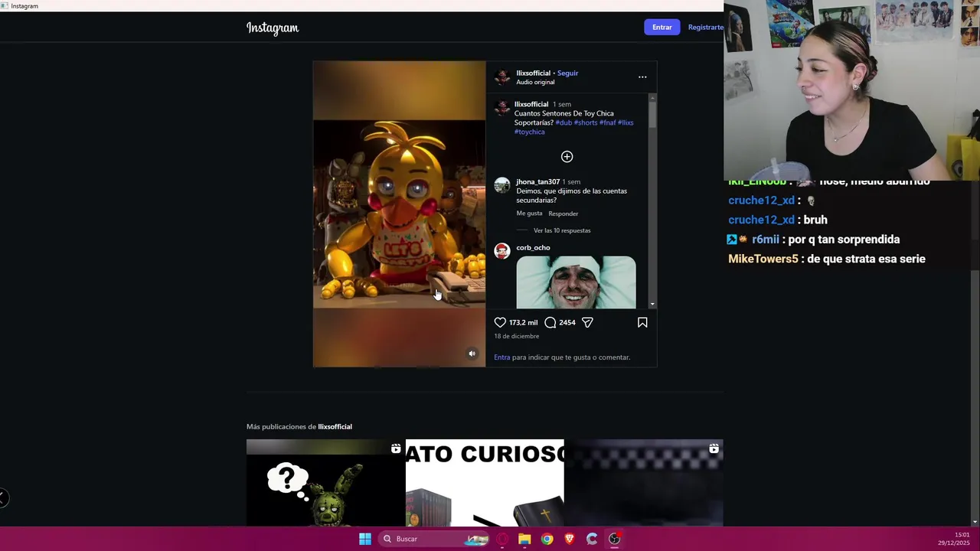The width and height of the screenshot is (980, 551).
Task: Click MikeTowers5 username in chat
Action: pos(763,259)
